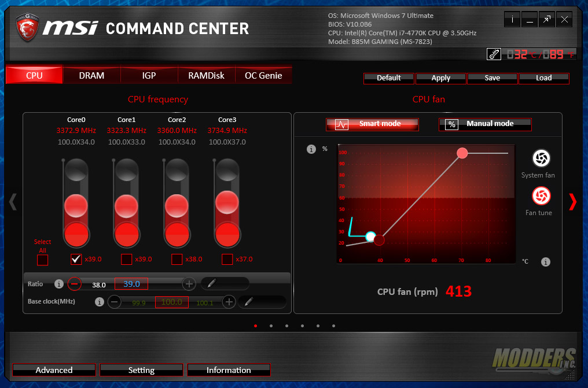This screenshot has height=388, width=588.
Task: Switch to the DRAM tab
Action: 91,75
